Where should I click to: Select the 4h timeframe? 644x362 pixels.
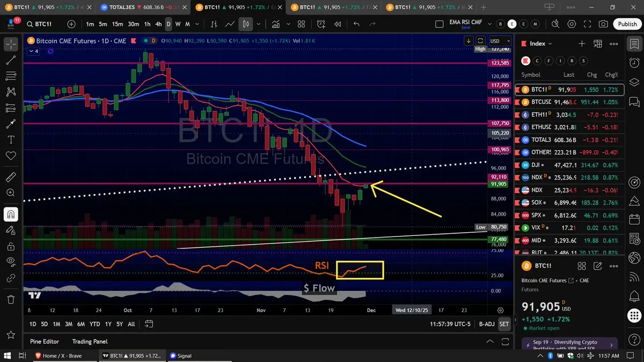click(x=158, y=24)
